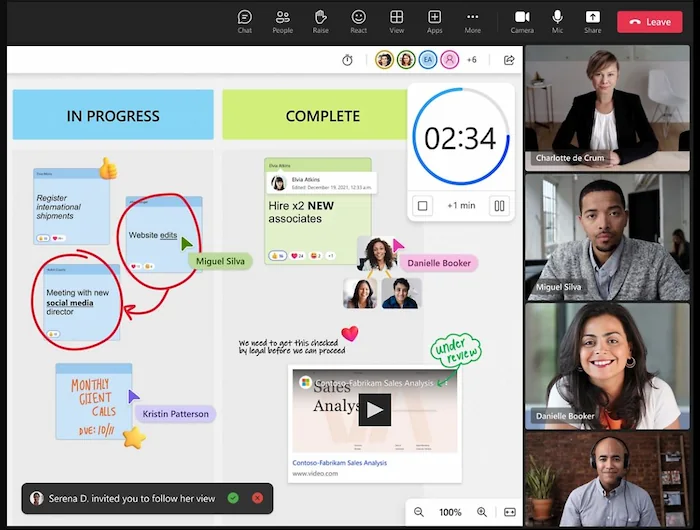
Task: Open the React emoji menu
Action: point(358,21)
